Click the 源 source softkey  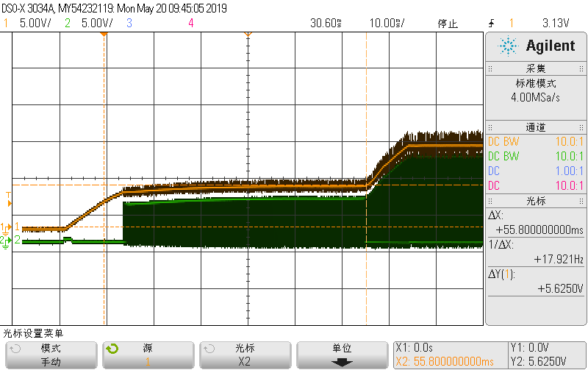click(148, 355)
